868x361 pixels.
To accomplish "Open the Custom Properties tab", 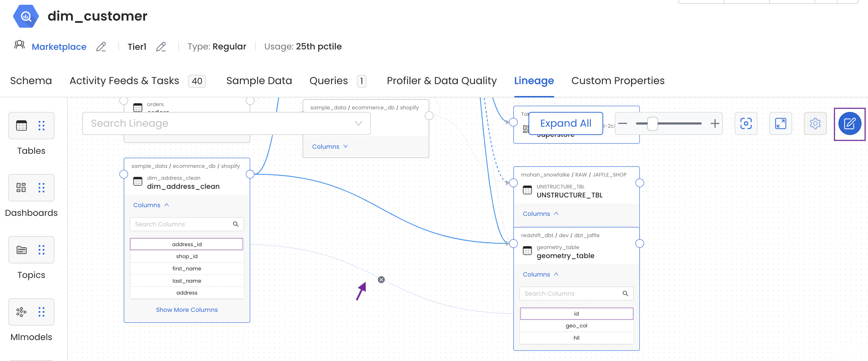I will click(x=618, y=81).
